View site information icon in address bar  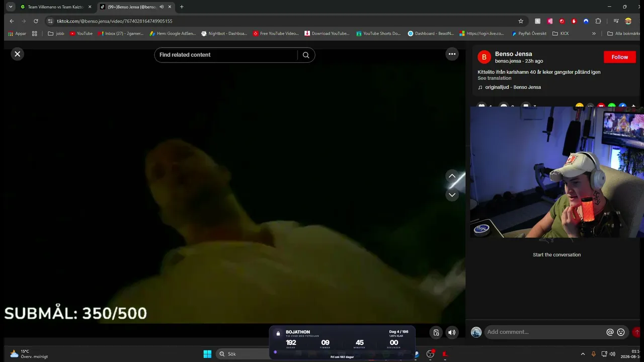tap(50, 21)
